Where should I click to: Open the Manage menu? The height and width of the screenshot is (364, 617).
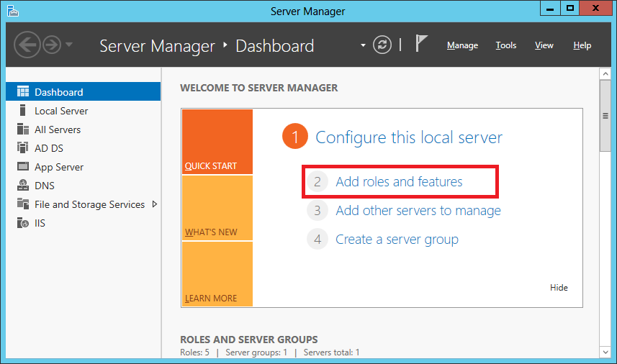[462, 45]
